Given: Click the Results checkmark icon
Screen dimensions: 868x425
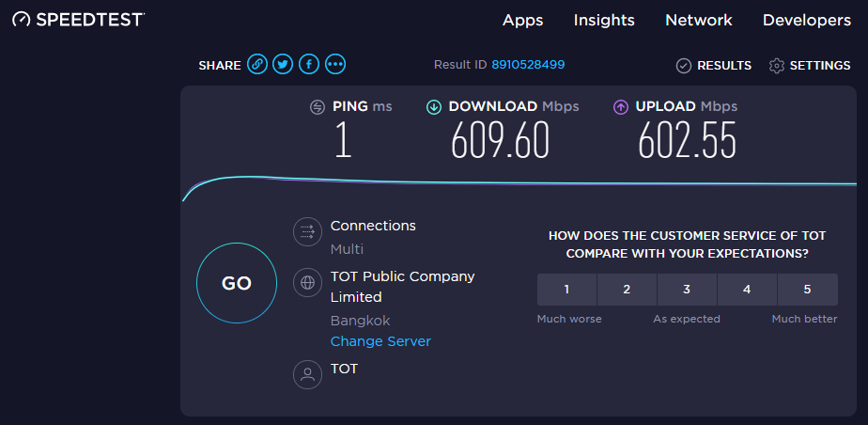Looking at the screenshot, I should pos(684,66).
